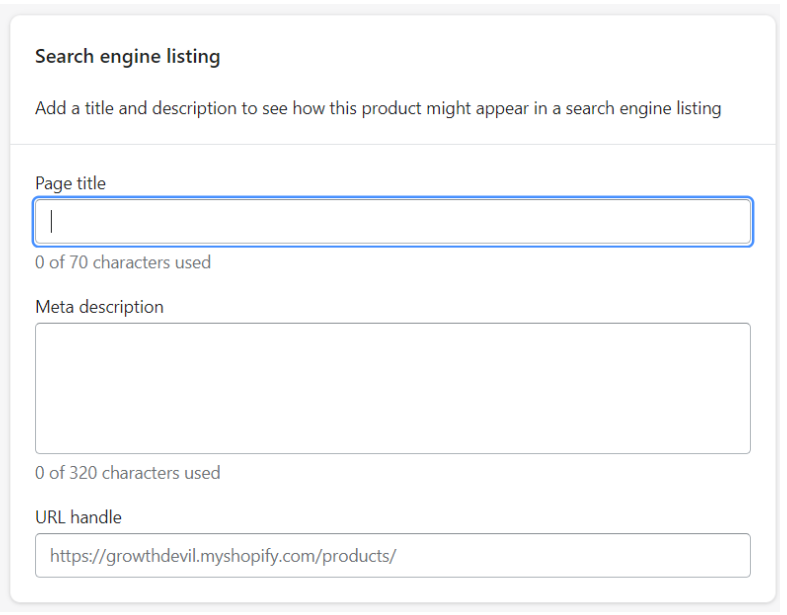Click the 0 of 70 characters used counter
Screen dimensions: 787x615
point(123,263)
